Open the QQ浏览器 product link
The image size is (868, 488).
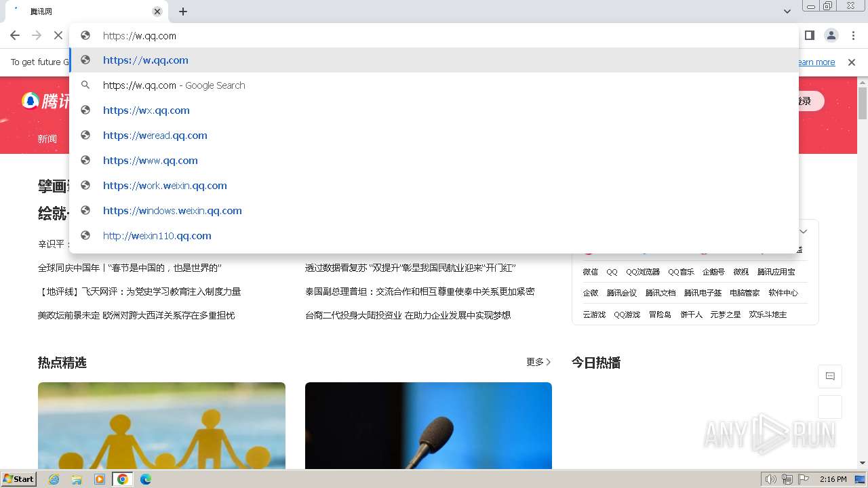pyautogui.click(x=643, y=272)
